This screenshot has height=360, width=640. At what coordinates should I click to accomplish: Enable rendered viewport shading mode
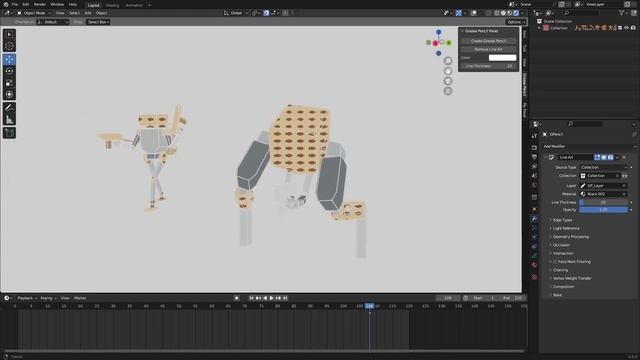point(516,13)
